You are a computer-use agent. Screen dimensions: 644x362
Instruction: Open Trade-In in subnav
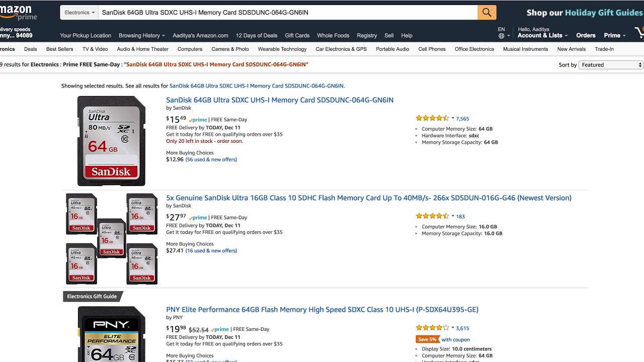click(604, 49)
